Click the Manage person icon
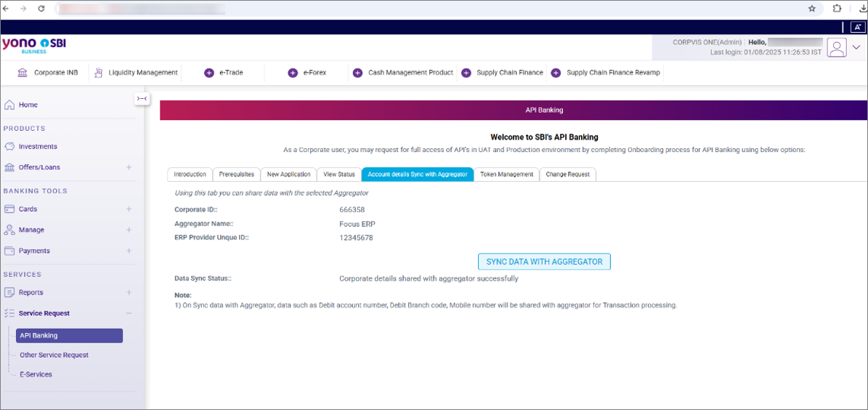Image resolution: width=868 pixels, height=410 pixels. 9,230
